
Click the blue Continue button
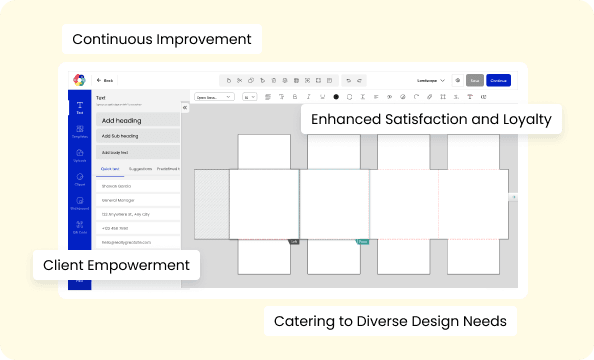499,80
